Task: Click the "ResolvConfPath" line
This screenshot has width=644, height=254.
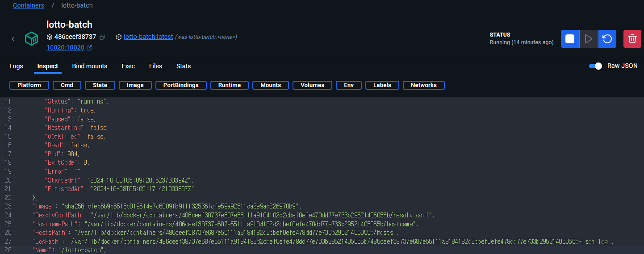Action: point(234,215)
